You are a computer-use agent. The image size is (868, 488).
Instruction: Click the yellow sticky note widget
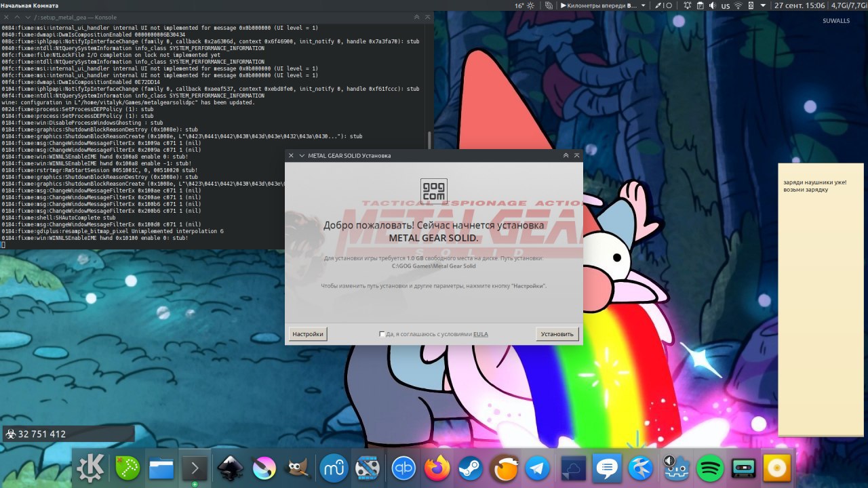pyautogui.click(x=821, y=300)
